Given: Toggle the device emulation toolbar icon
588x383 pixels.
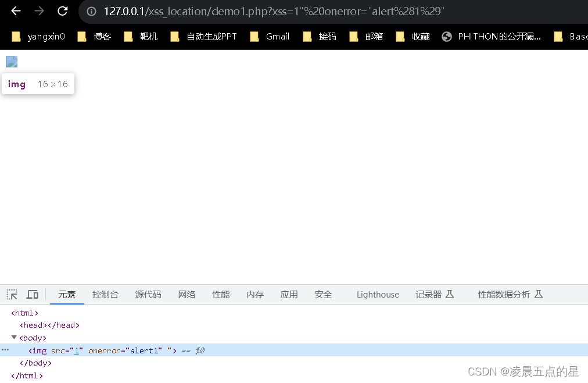Looking at the screenshot, I should (x=32, y=294).
